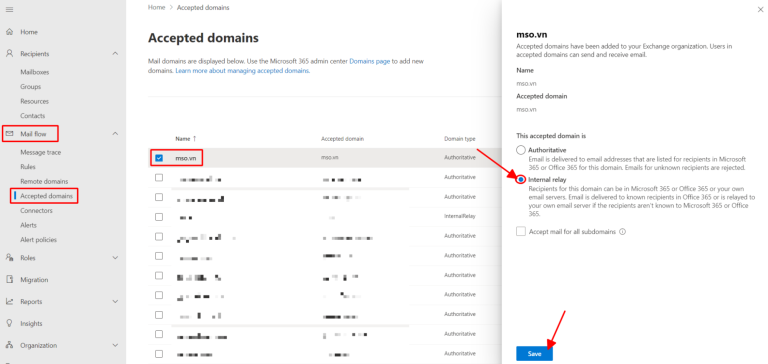Click the Home icon in the sidebar
This screenshot has width=768, height=364.
9,32
